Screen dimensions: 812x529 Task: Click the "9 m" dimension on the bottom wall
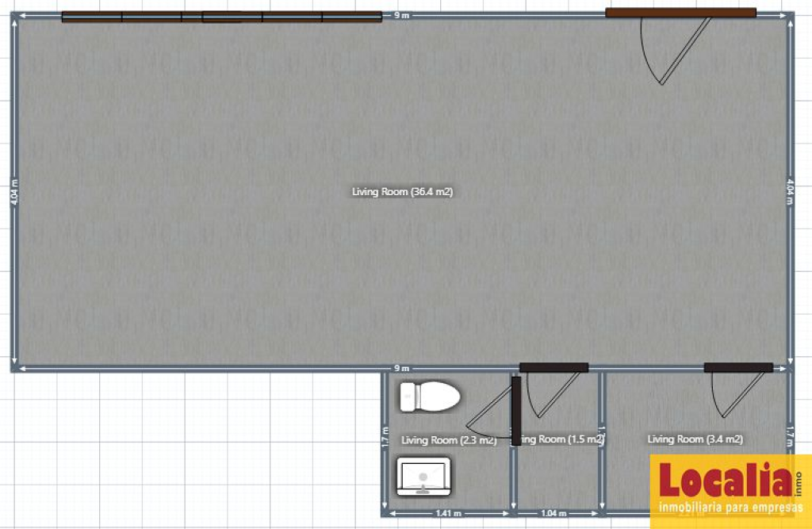tap(402, 368)
